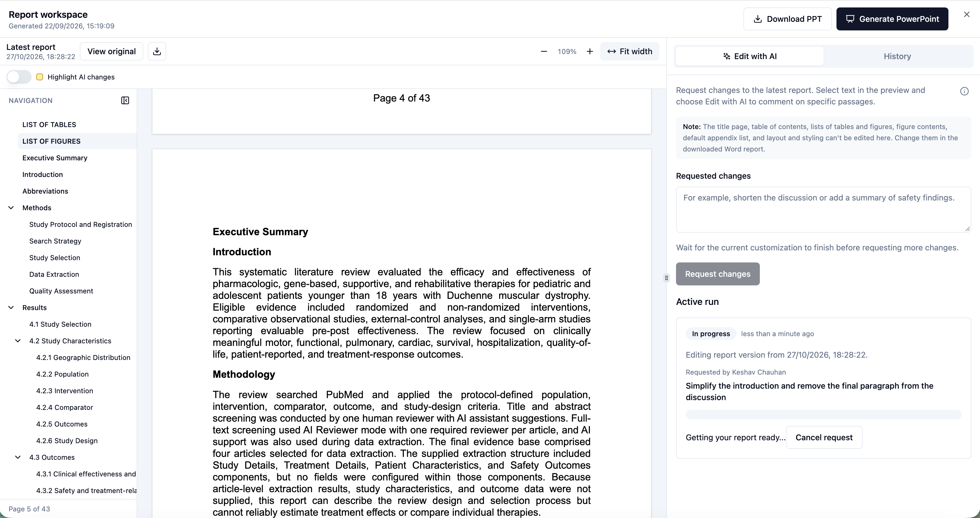The height and width of the screenshot is (518, 980).
Task: Collapse the navigation panel icon
Action: (x=125, y=101)
